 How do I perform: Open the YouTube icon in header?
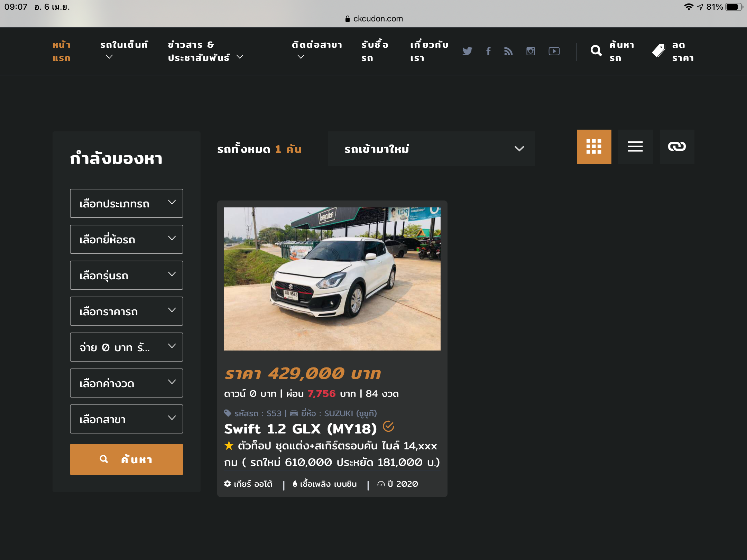(x=554, y=51)
